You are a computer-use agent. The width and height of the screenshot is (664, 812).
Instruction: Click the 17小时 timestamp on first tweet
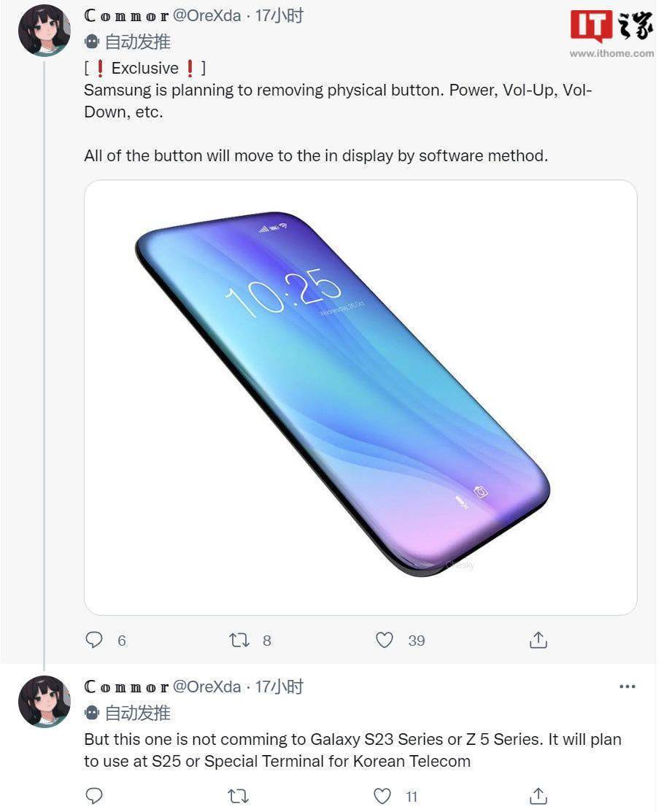tap(279, 15)
